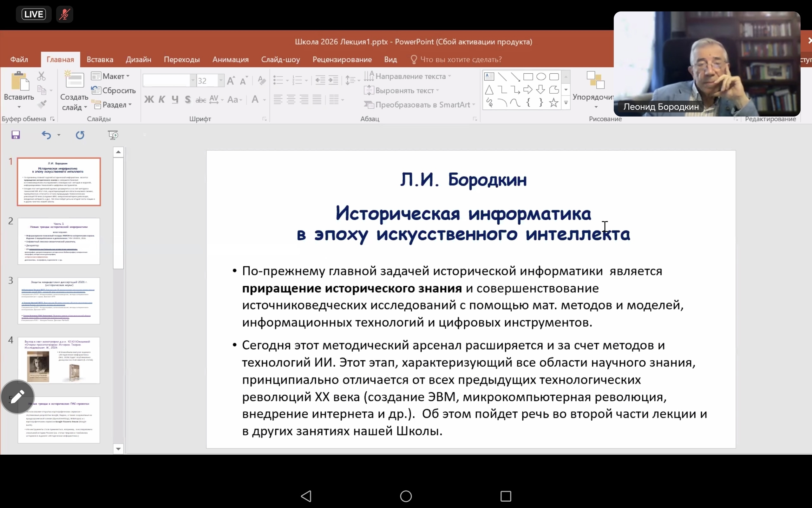The height and width of the screenshot is (508, 812).
Task: Toggle center text alignment
Action: (291, 99)
